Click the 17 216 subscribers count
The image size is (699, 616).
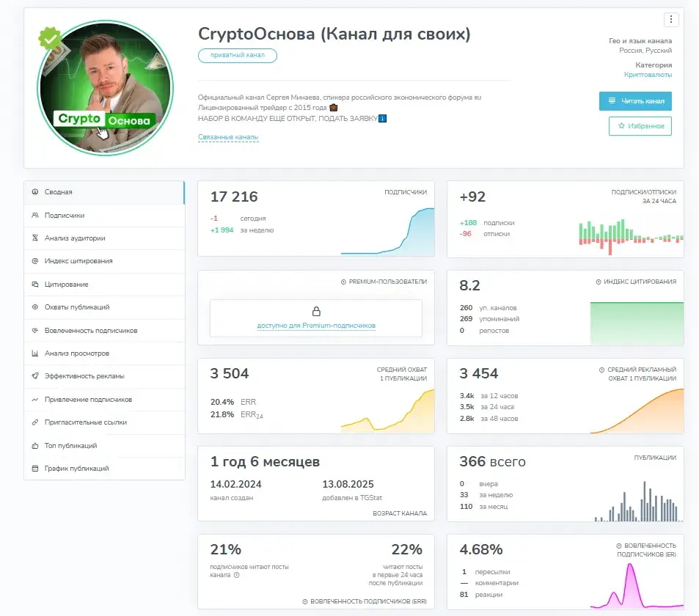(234, 197)
